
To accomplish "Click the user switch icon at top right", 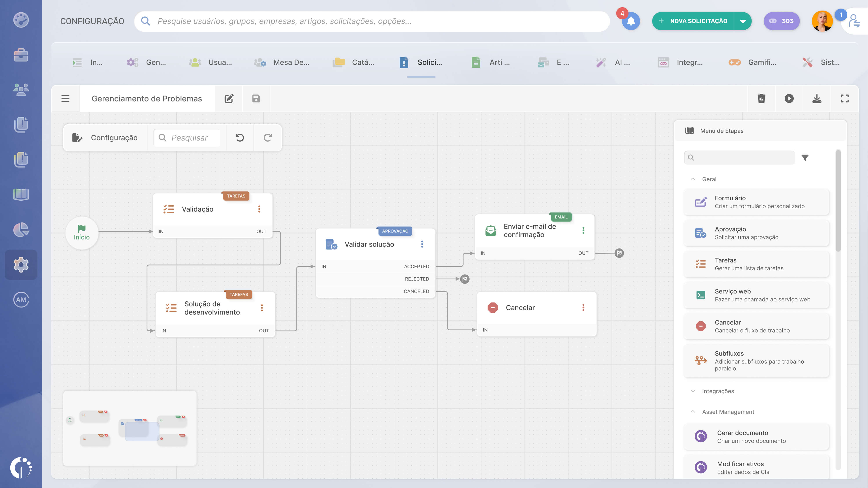I will tap(854, 21).
